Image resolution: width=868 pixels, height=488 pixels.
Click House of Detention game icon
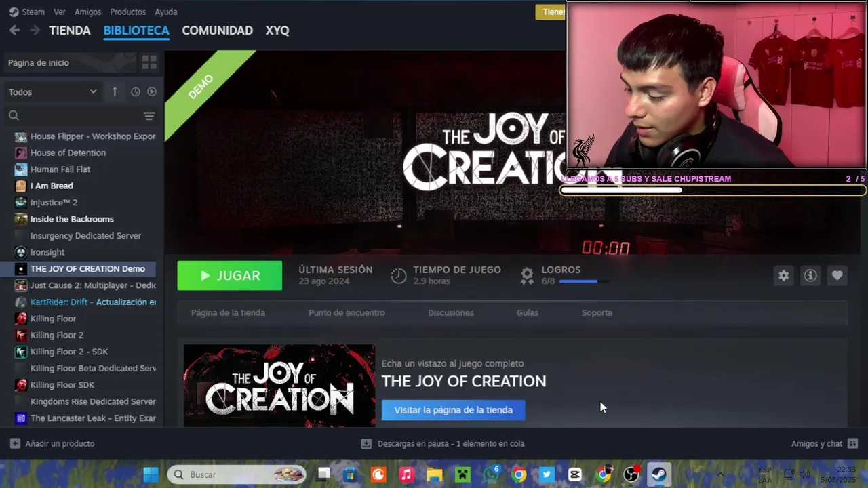(21, 152)
